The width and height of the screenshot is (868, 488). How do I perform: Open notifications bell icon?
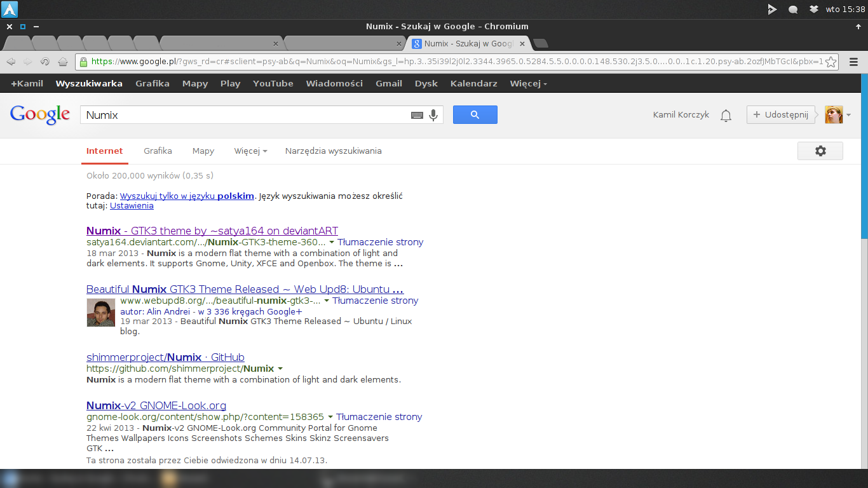(726, 115)
